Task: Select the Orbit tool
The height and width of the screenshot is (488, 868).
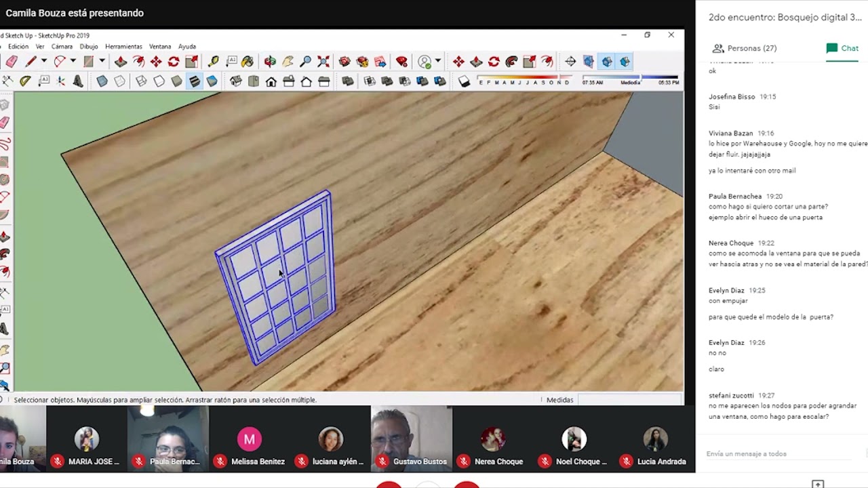Action: 270,62
